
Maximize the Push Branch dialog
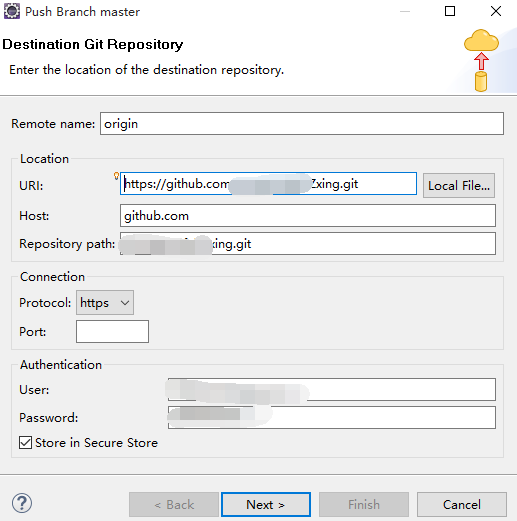coord(450,11)
